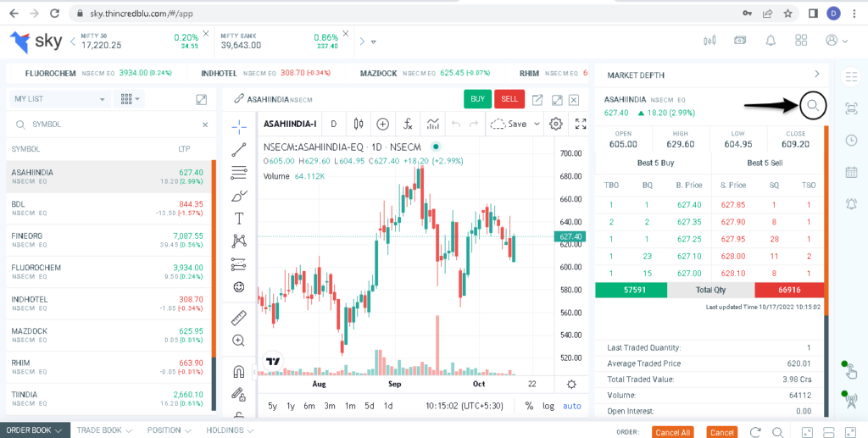The height and width of the screenshot is (438, 868).
Task: Select the 5d time range
Action: coord(370,406)
